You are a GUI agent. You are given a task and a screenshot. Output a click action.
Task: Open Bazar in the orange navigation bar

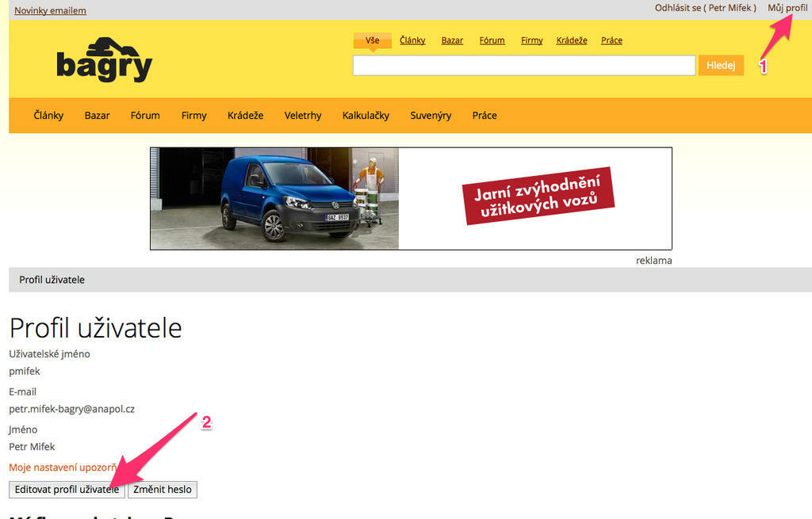(98, 116)
